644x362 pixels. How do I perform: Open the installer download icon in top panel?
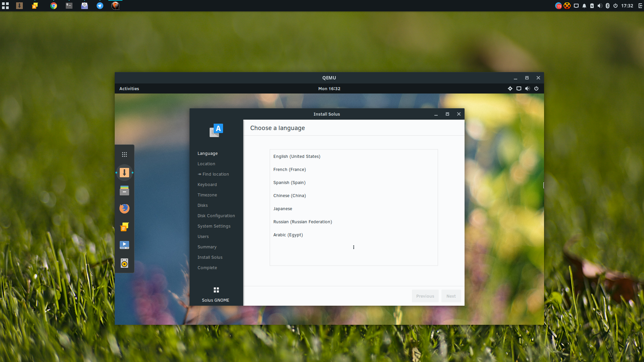click(19, 6)
